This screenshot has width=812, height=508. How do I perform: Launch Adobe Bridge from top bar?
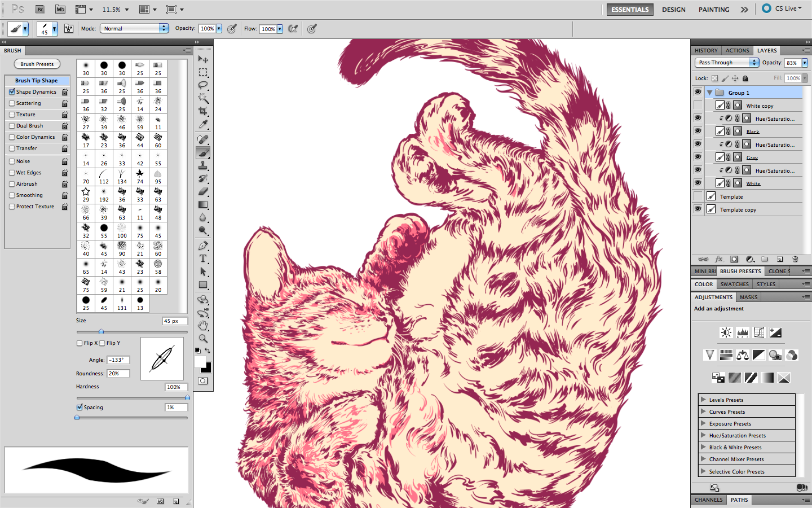(40, 9)
